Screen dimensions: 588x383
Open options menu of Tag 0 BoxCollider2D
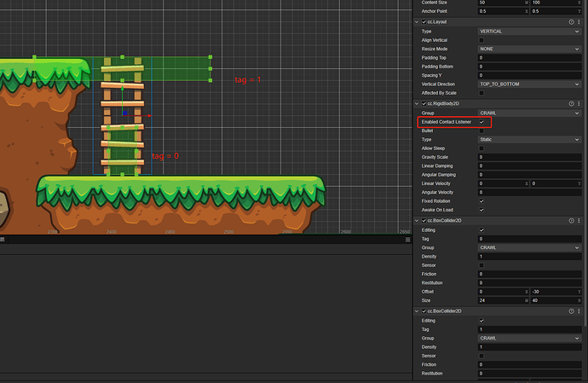(x=578, y=220)
